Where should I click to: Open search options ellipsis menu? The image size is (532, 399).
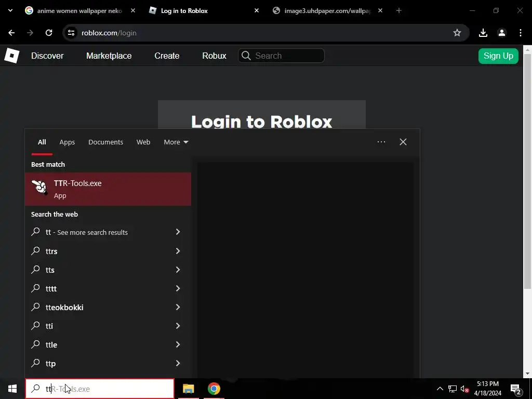point(381,142)
